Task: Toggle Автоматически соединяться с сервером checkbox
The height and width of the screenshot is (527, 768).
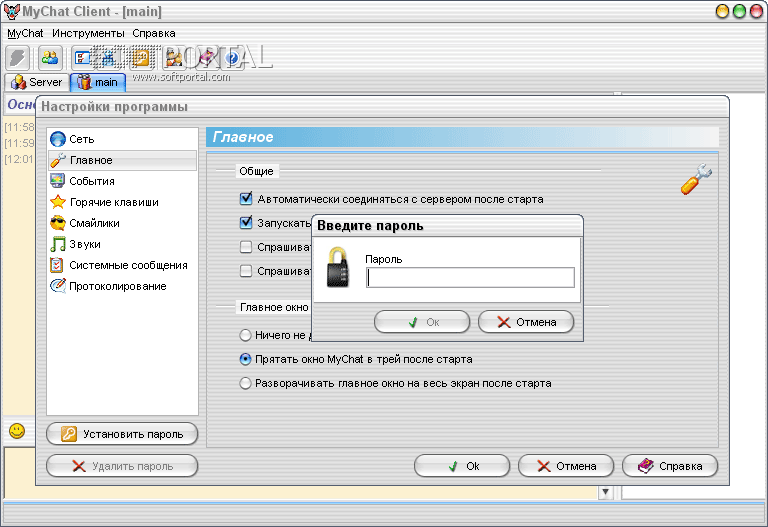Action: click(x=246, y=199)
